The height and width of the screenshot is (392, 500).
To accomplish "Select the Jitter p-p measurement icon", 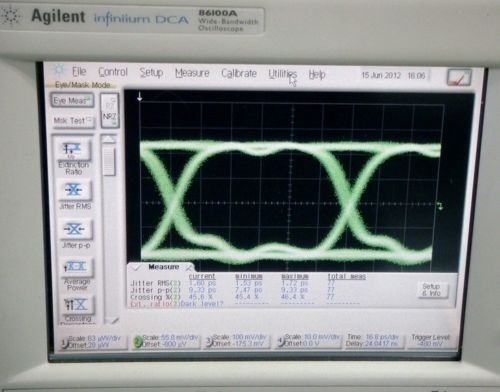I will coord(75,229).
